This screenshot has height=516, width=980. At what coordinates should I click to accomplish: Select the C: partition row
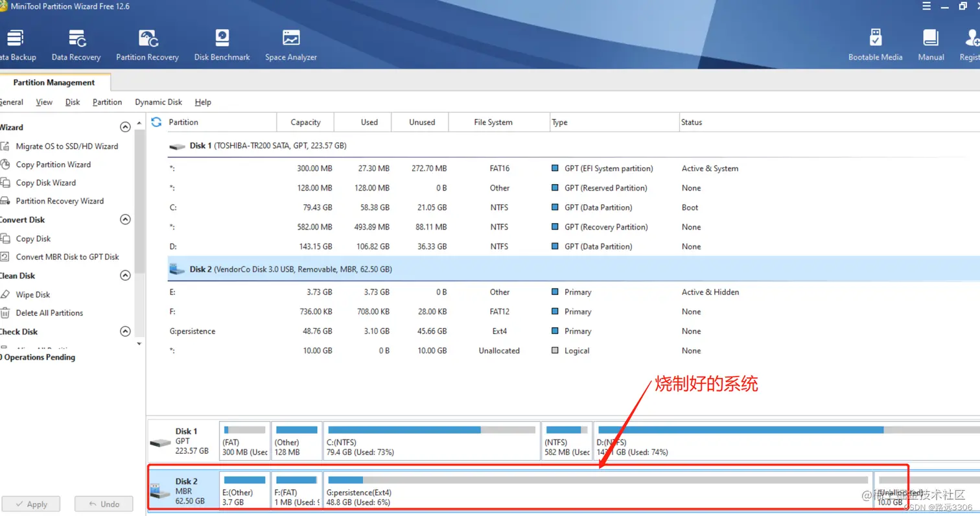[573, 207]
